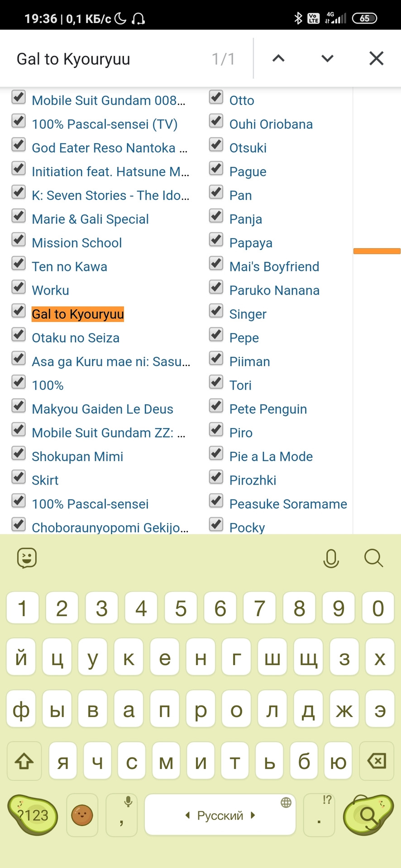
Task: Toggle the Mission School checkbox
Action: (x=19, y=240)
